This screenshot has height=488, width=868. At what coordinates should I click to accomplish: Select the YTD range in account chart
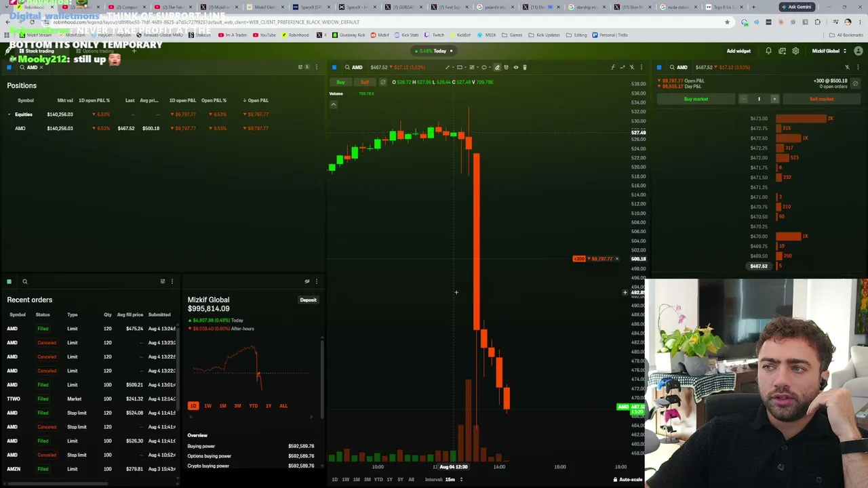pyautogui.click(x=253, y=406)
